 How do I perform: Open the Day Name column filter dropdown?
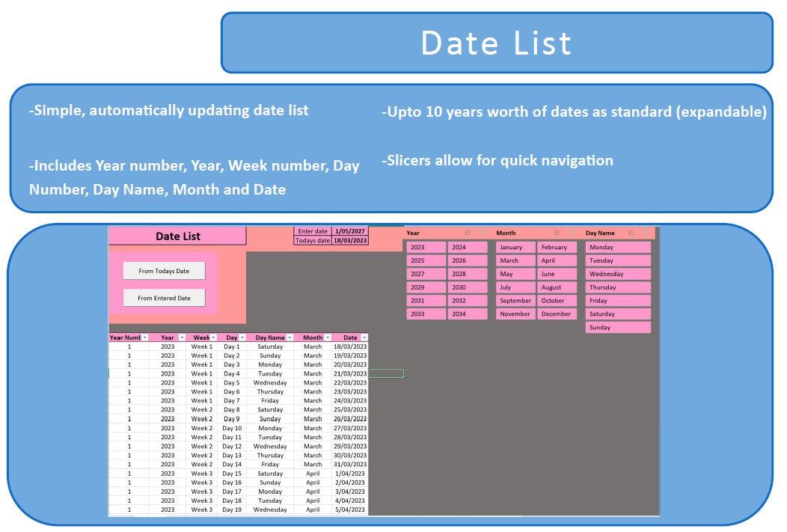(x=289, y=337)
